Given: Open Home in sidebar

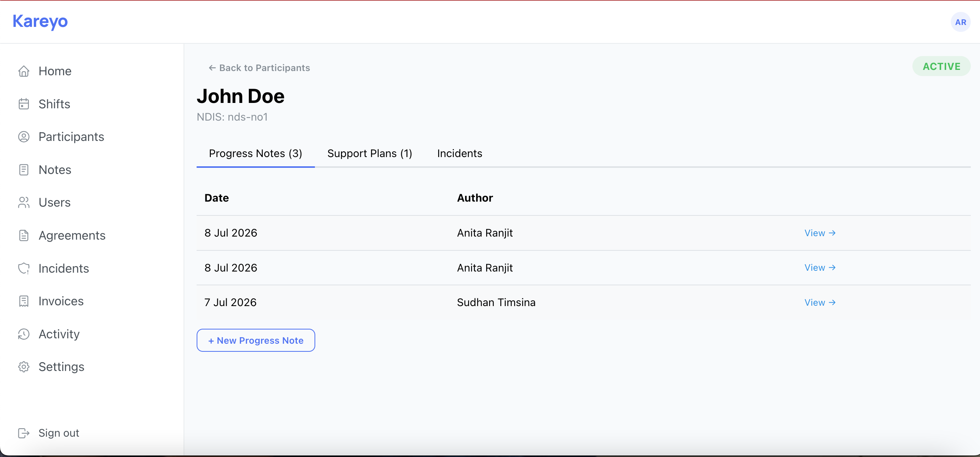Looking at the screenshot, I should (x=55, y=71).
